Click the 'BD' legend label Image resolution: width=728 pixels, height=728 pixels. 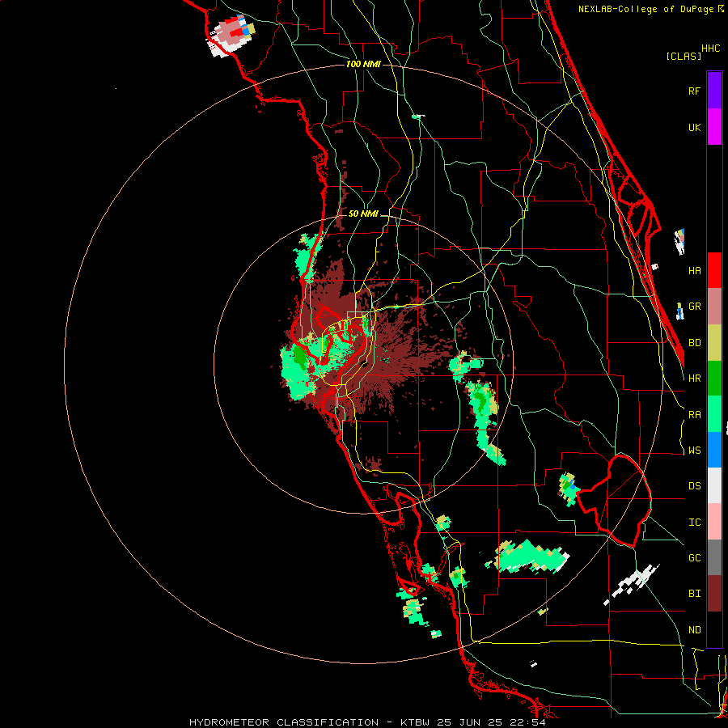click(x=695, y=343)
